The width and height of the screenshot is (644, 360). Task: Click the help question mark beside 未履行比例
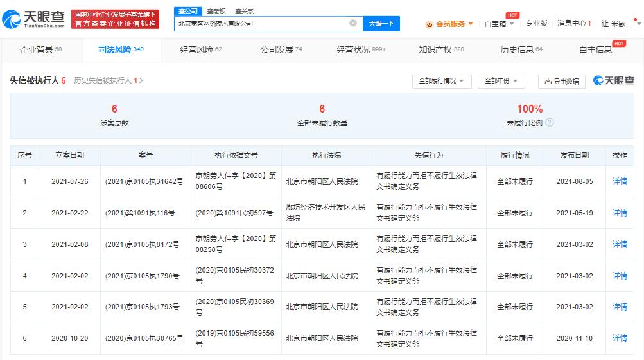click(x=550, y=122)
